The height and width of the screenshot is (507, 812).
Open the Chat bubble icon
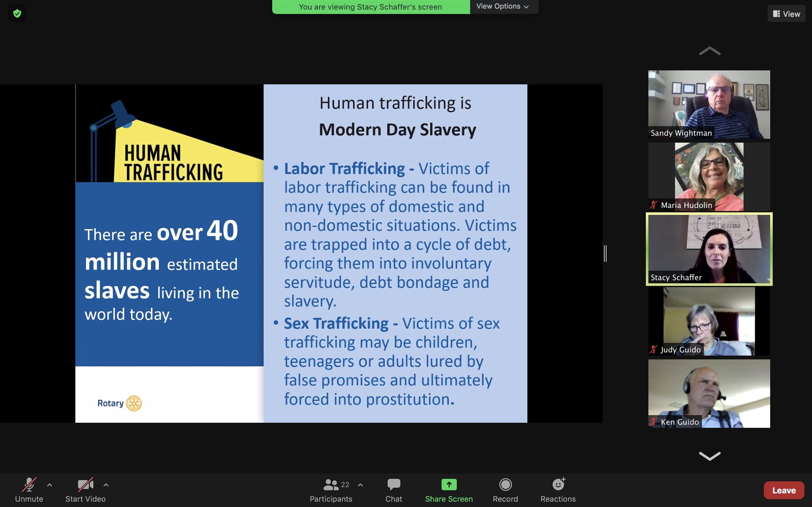point(393,485)
